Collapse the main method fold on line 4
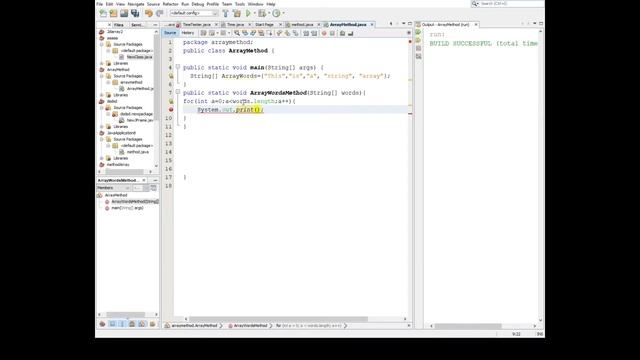 click(x=178, y=67)
